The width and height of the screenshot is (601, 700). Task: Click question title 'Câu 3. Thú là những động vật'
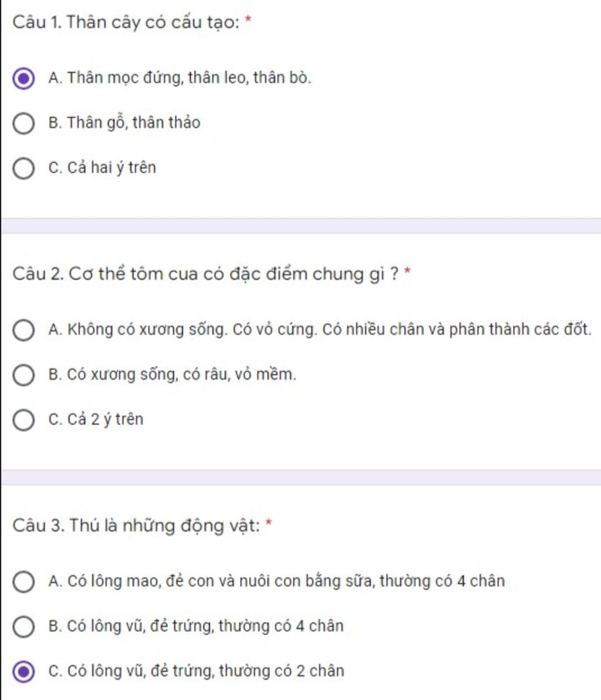136,525
